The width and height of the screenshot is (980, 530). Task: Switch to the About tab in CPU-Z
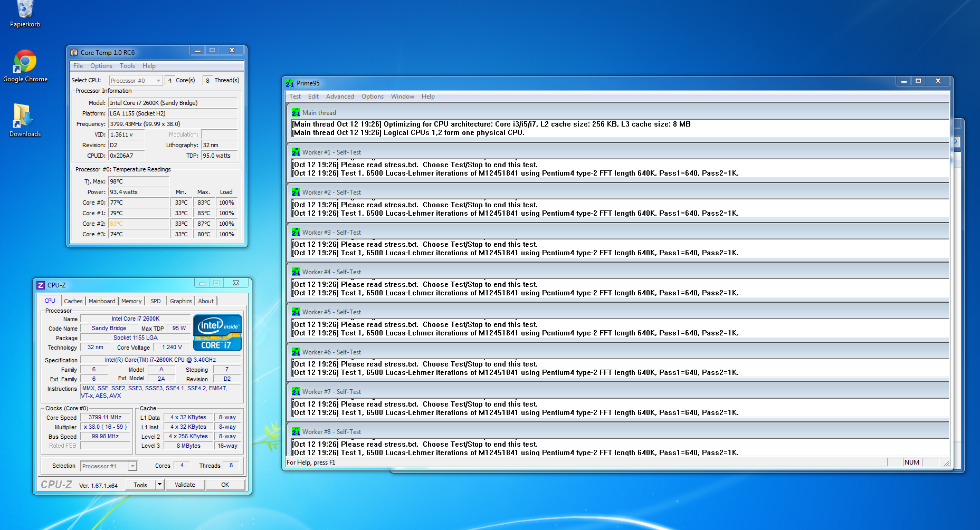tap(206, 301)
